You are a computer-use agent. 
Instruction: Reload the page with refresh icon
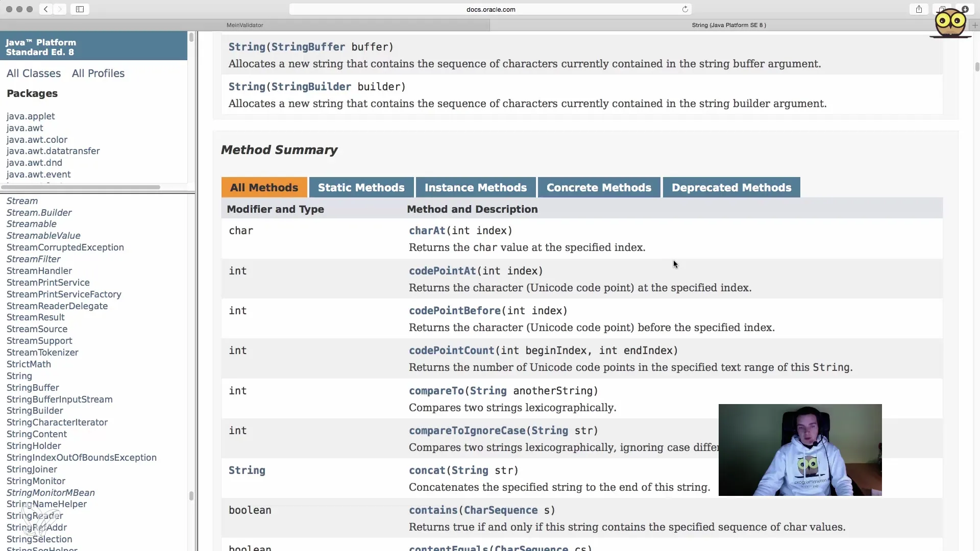[685, 9]
